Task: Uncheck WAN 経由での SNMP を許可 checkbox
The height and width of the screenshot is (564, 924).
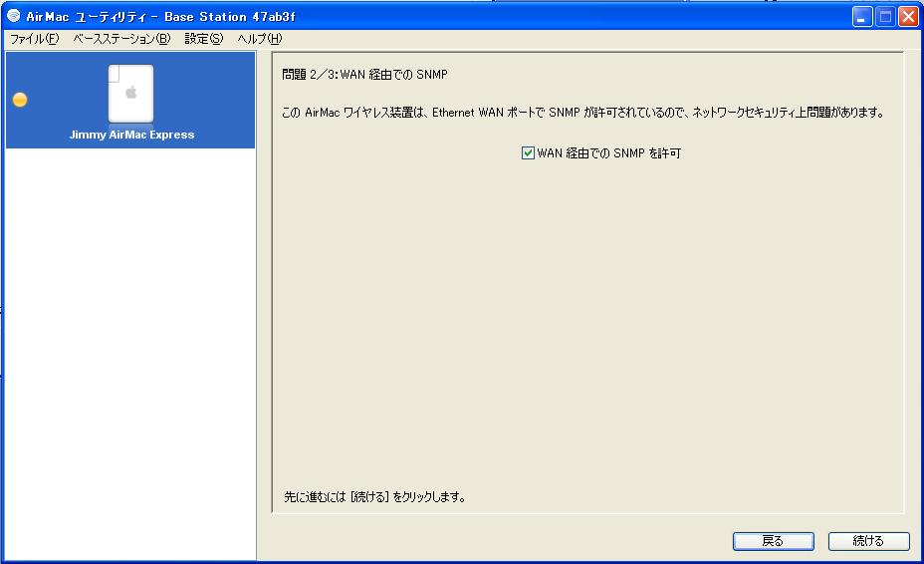Action: coord(528,153)
